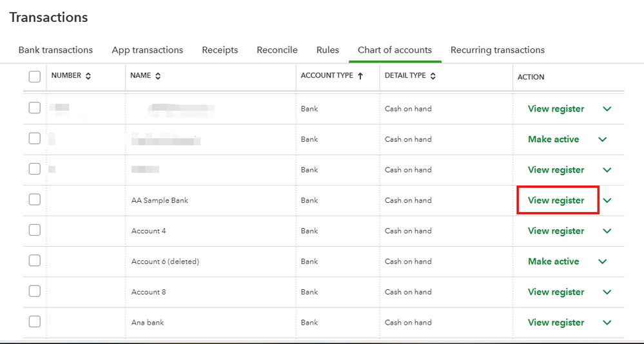Select the Account 4 row checkbox
644x344 pixels.
click(35, 230)
